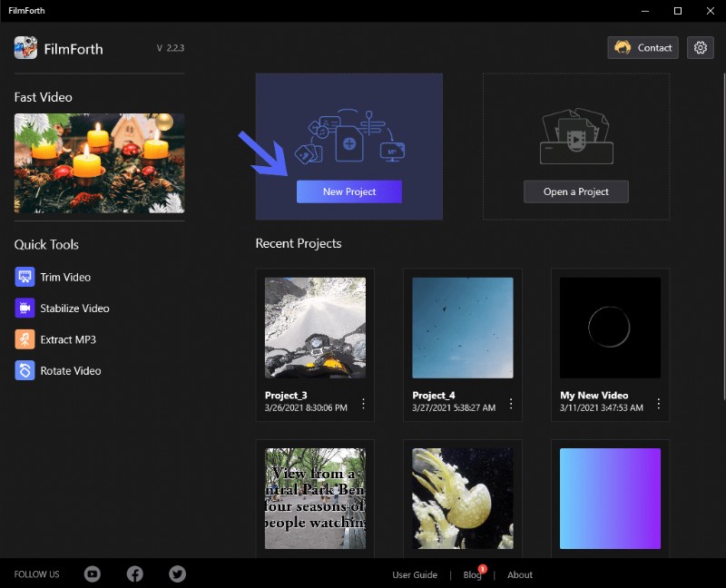Click the Trim Video tool icon
The height and width of the screenshot is (588, 726).
click(x=25, y=277)
